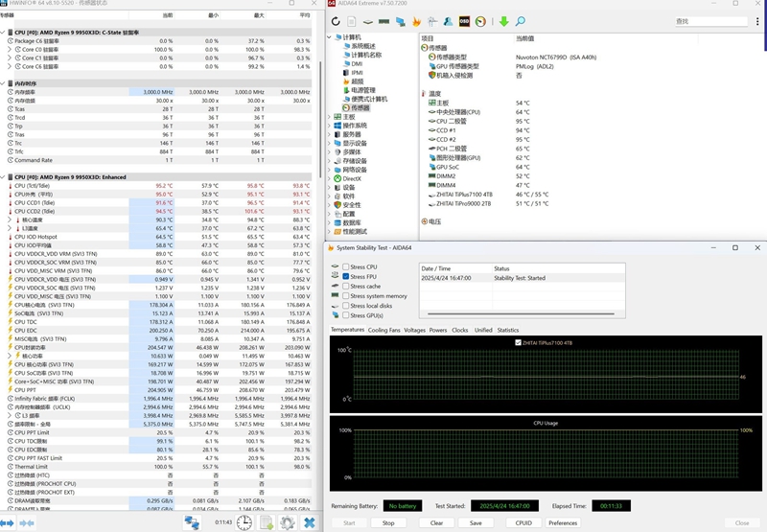Click the AIDA64 查找 search field
The image size is (767, 532).
pyautogui.click(x=713, y=21)
